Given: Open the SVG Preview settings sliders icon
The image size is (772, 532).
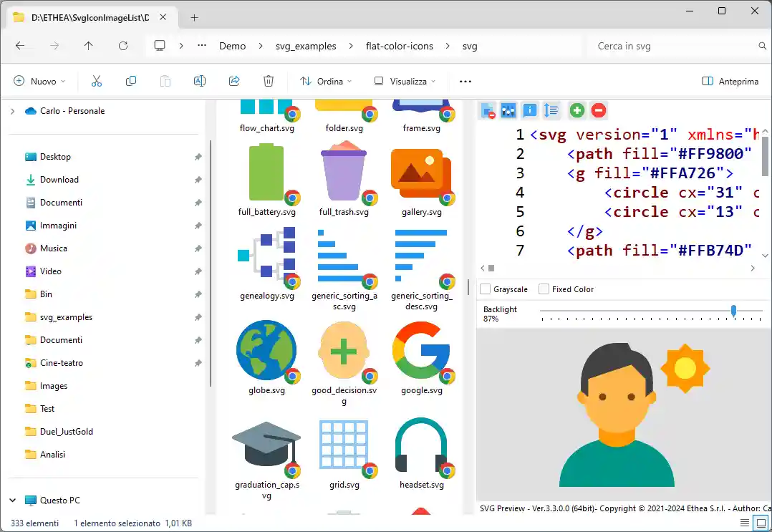Looking at the screenshot, I should coord(508,110).
